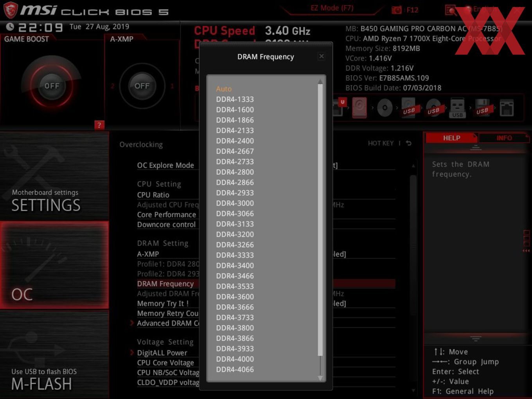
Task: Choose DDR4-1600 option
Action: 235,110
